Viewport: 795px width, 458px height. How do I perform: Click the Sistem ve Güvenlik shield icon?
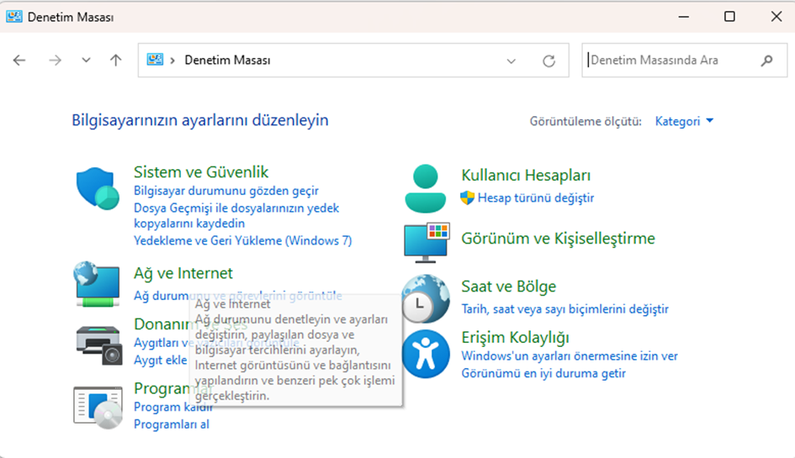[98, 187]
